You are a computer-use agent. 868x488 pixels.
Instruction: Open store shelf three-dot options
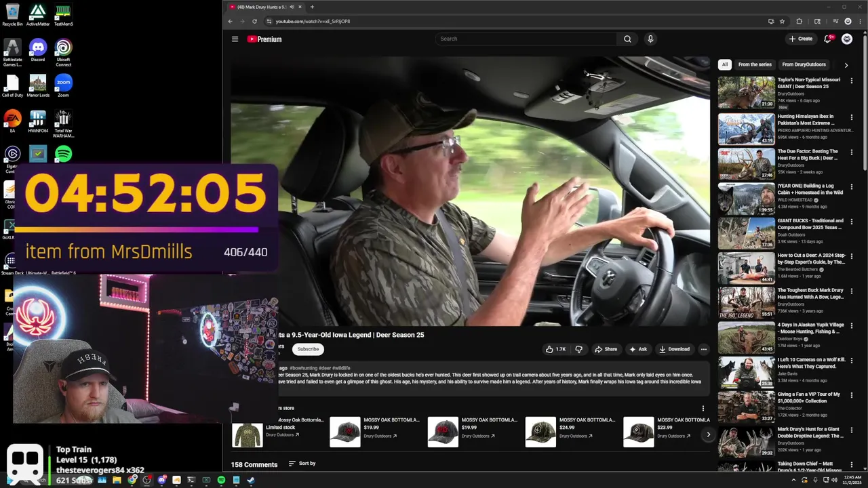point(703,408)
